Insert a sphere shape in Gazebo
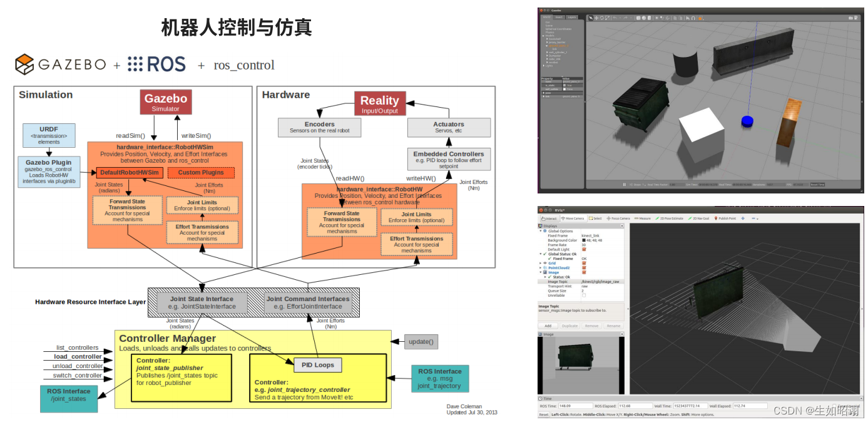868x422 pixels. tap(644, 18)
